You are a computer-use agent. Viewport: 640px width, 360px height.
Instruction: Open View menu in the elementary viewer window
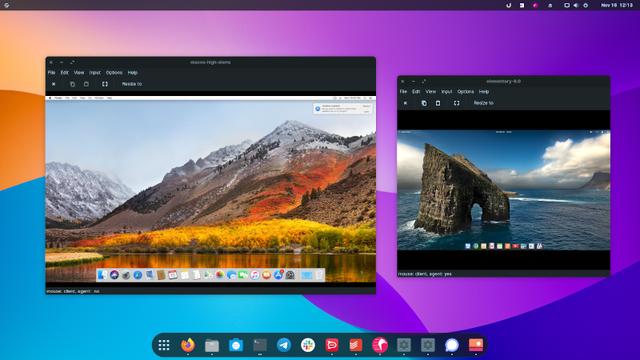tap(430, 92)
